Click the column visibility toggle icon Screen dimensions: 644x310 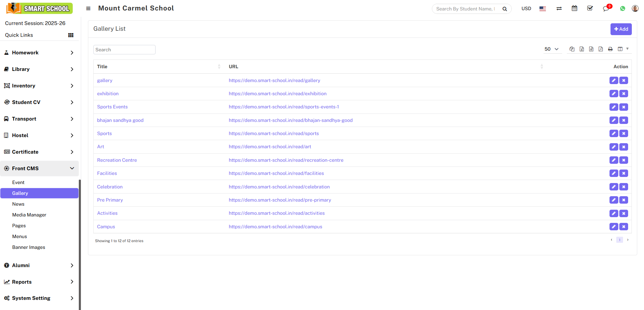click(620, 49)
